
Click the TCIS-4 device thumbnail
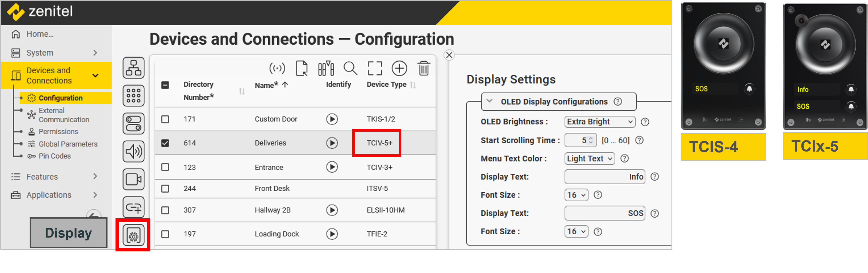click(723, 66)
